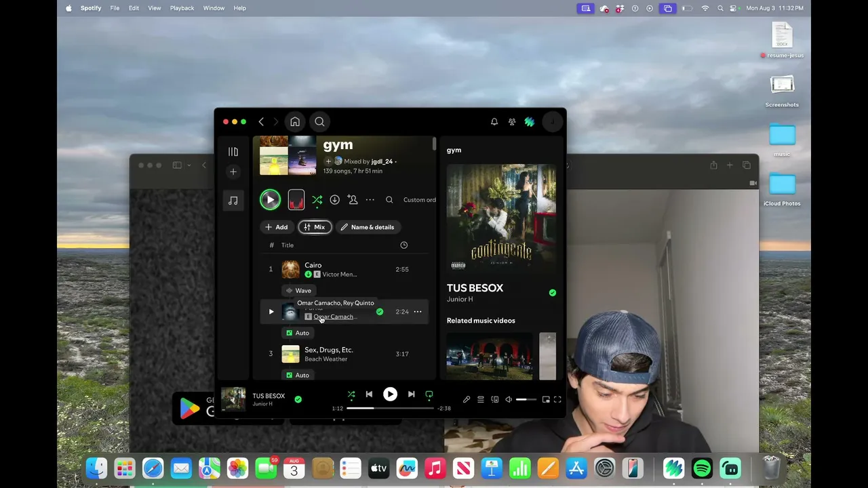
Task: Enter full screen player mode
Action: click(557, 400)
